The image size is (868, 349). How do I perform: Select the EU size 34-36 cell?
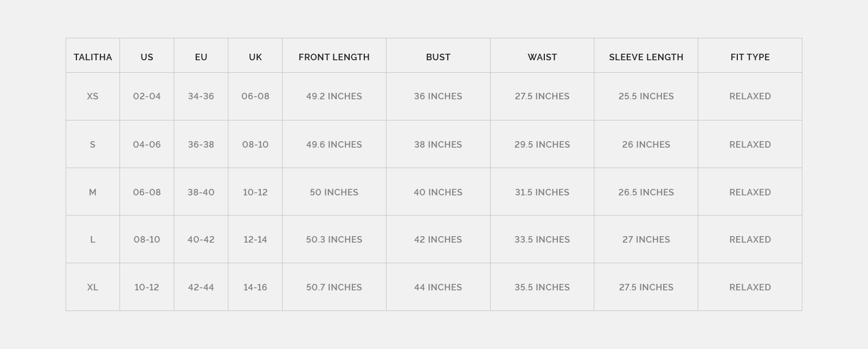click(x=201, y=96)
